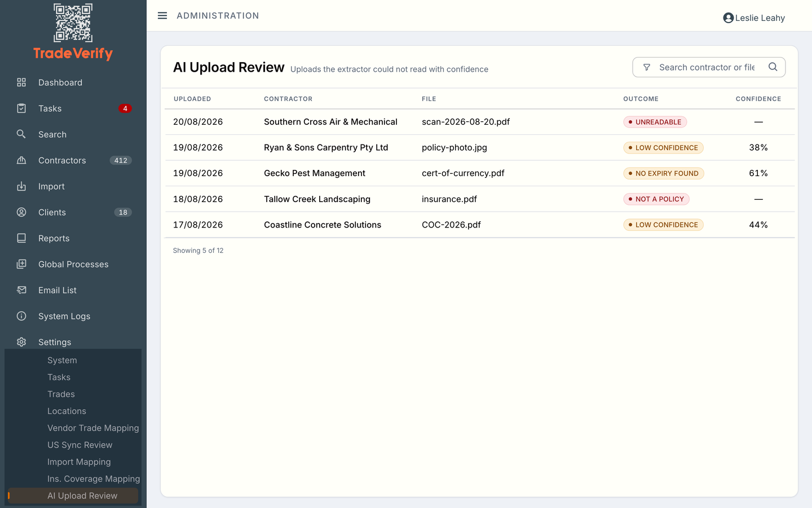
Task: Sort by the Outcome column header
Action: [641, 99]
